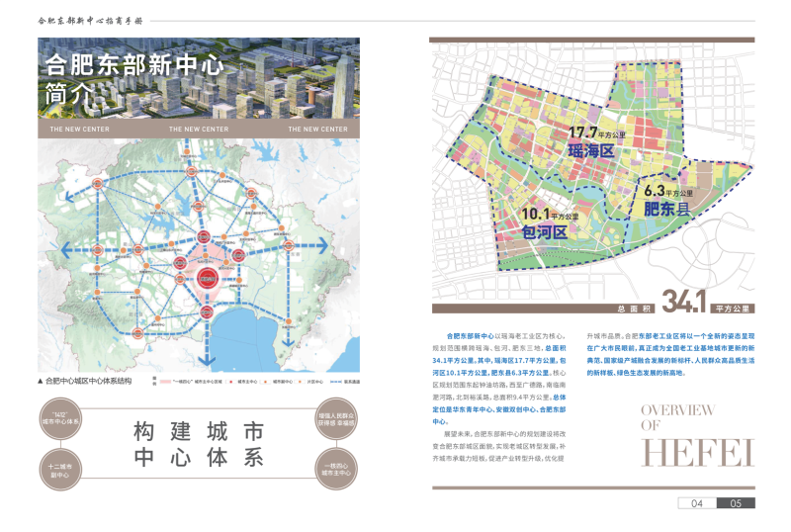Select the 包河区 district label
Viewport: 791px width, 532px height.
(545, 231)
